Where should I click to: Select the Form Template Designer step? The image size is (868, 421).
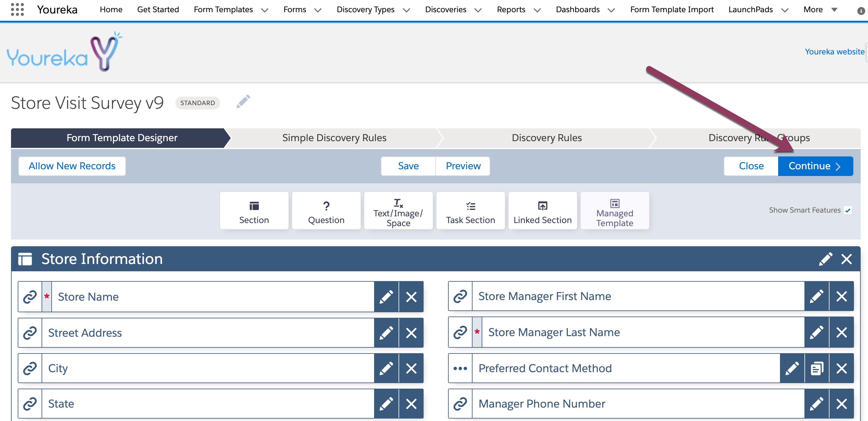122,138
